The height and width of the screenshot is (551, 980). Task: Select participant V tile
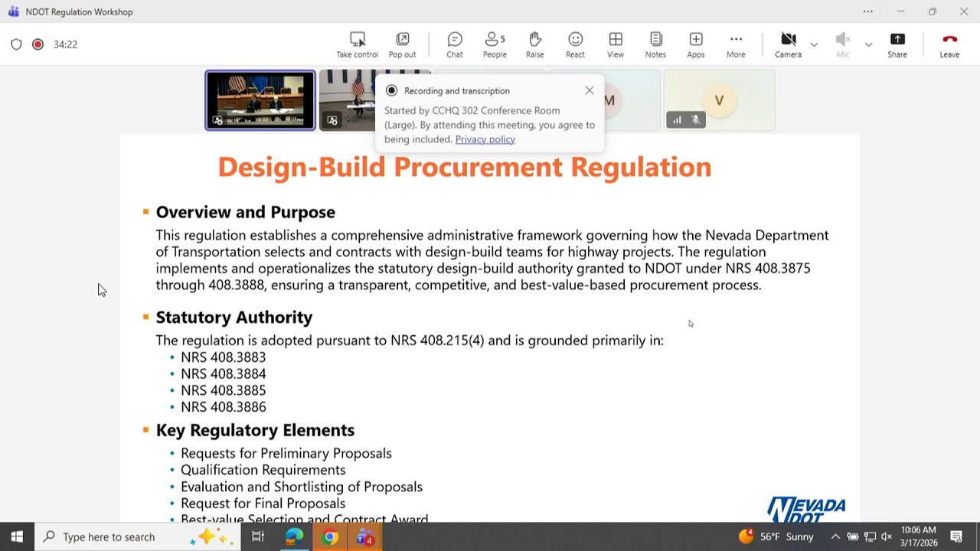click(x=719, y=100)
